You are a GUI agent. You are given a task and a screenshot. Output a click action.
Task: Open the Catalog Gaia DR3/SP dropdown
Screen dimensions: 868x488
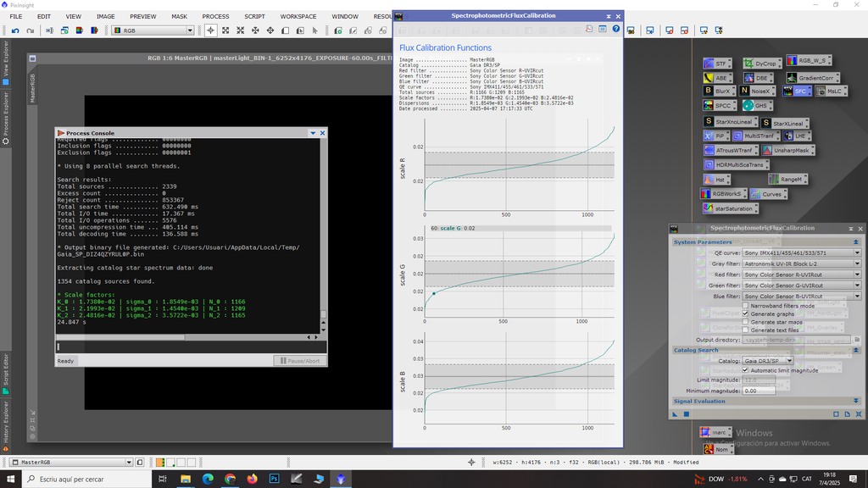coord(767,361)
